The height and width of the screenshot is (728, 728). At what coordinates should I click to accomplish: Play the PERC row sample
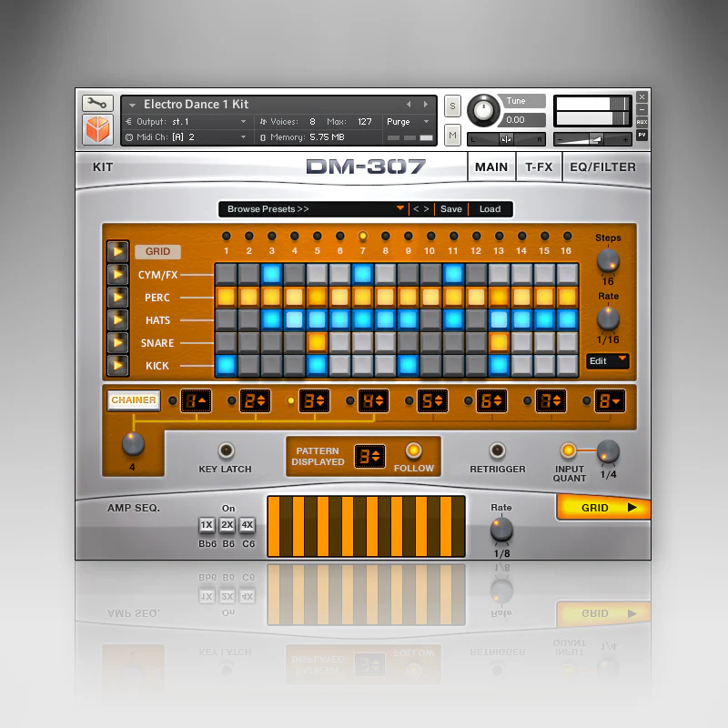click(117, 298)
